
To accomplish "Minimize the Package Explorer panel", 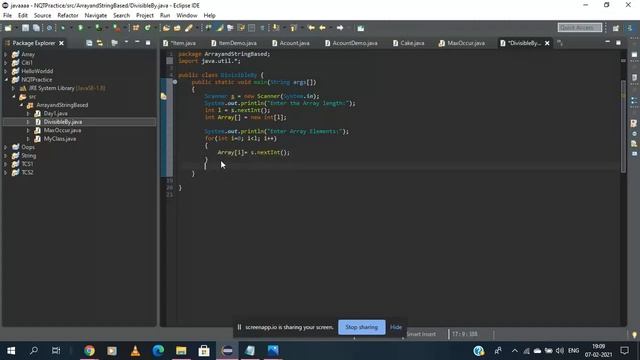I will tap(137, 42).
